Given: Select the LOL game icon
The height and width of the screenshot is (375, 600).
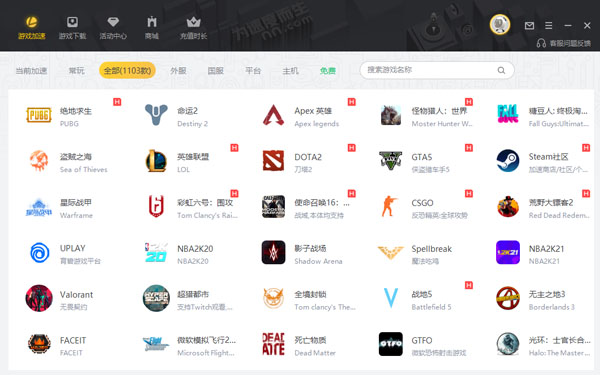Looking at the screenshot, I should 156,160.
